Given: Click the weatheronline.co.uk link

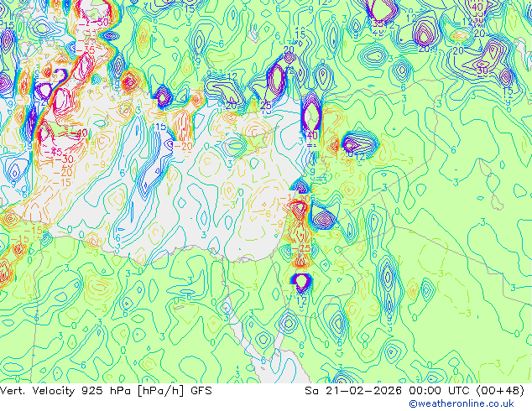Looking at the screenshot, I should pyautogui.click(x=462, y=404).
